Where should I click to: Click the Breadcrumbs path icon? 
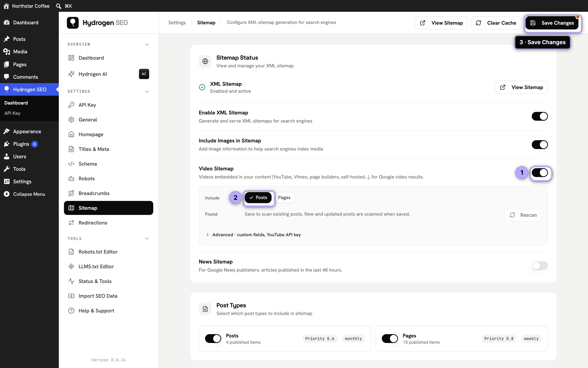[x=71, y=193]
